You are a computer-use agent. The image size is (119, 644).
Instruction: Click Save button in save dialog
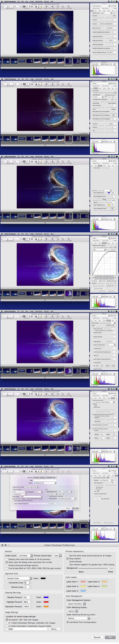click(x=75, y=508)
